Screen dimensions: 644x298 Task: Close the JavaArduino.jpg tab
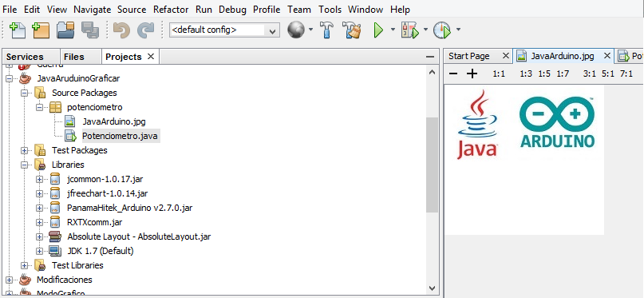tap(607, 55)
